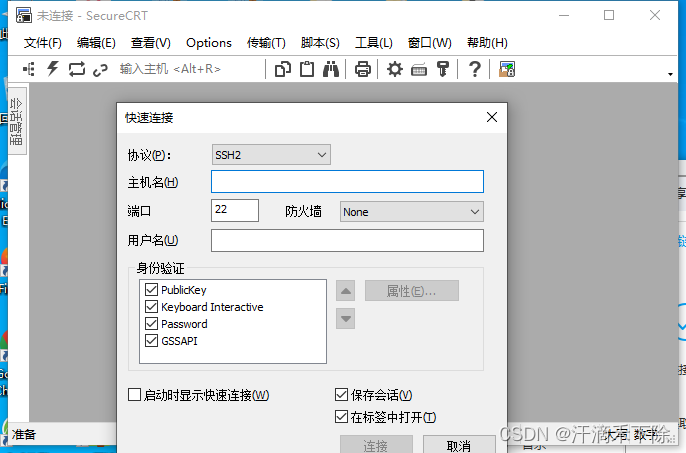This screenshot has width=686, height=453.
Task: Open the Session Manager toolbar icon
Action: (29, 69)
